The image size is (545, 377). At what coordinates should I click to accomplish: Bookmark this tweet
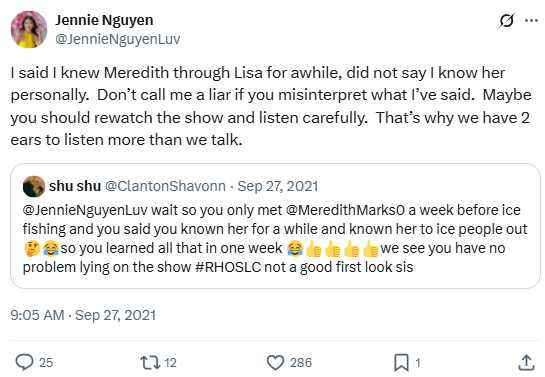pos(401,362)
